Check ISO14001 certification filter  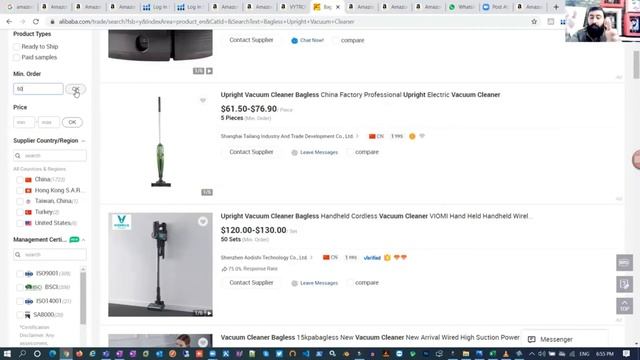click(x=20, y=301)
